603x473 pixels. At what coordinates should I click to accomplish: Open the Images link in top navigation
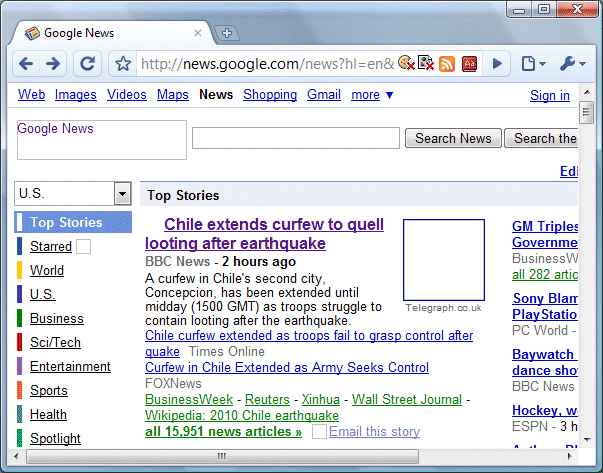pos(76,95)
